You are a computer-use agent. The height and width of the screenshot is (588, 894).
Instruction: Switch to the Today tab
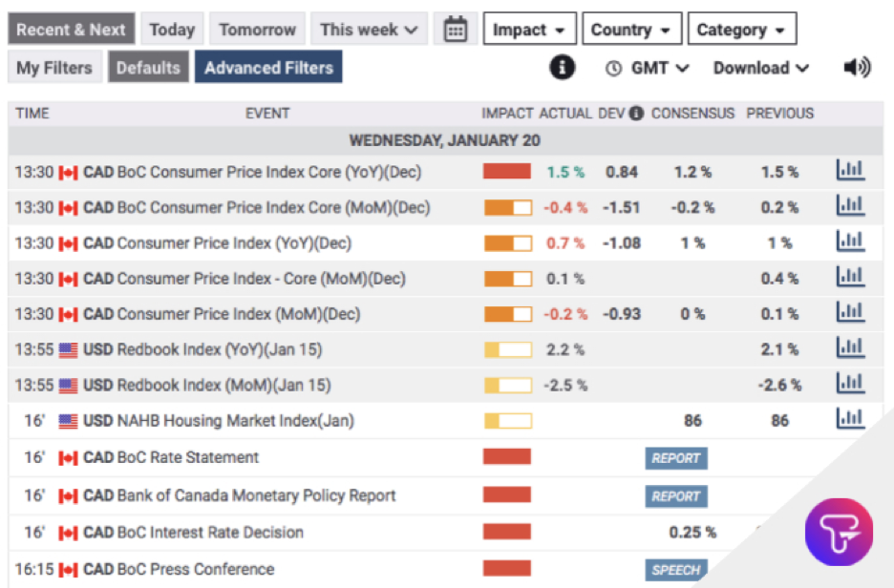click(x=172, y=29)
